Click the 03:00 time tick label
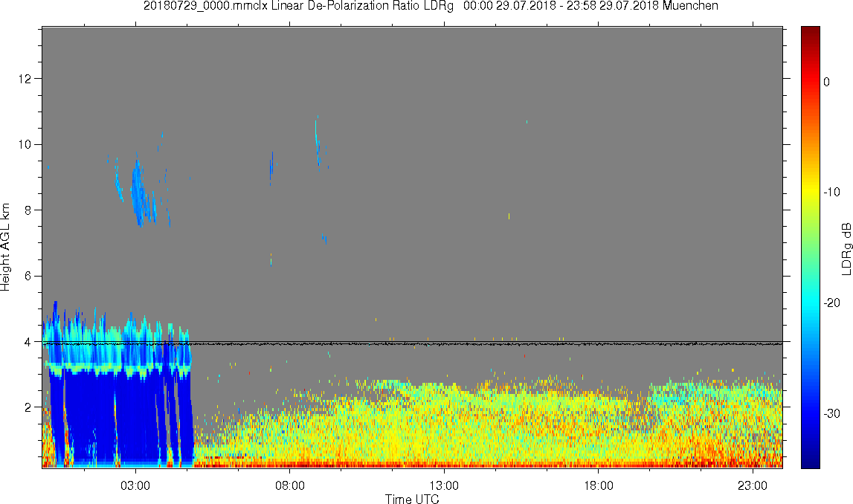 tap(135, 485)
